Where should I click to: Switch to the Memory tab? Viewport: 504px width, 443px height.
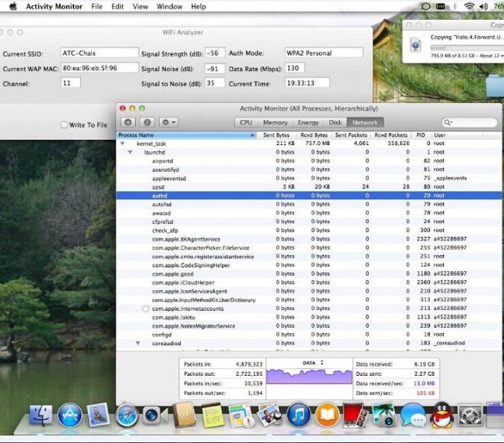275,122
